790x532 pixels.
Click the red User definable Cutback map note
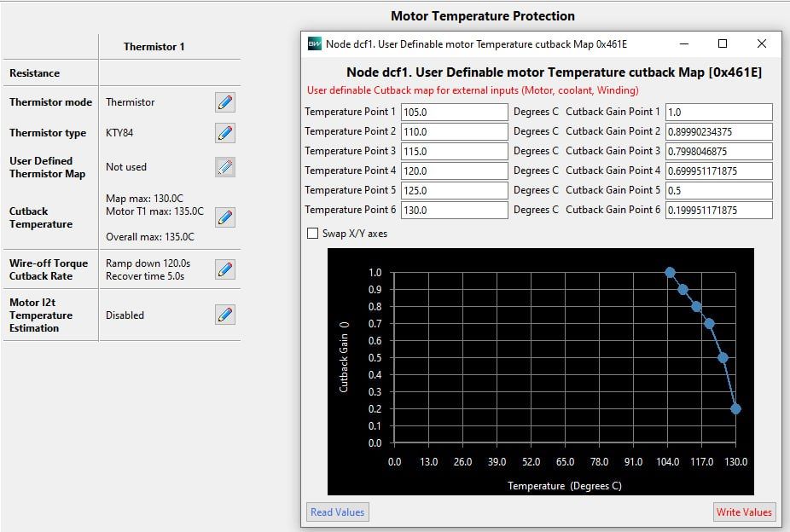coord(473,90)
